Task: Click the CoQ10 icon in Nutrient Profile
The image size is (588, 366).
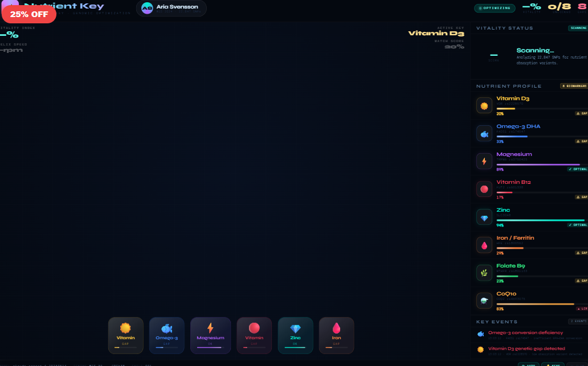Action: pos(484,301)
